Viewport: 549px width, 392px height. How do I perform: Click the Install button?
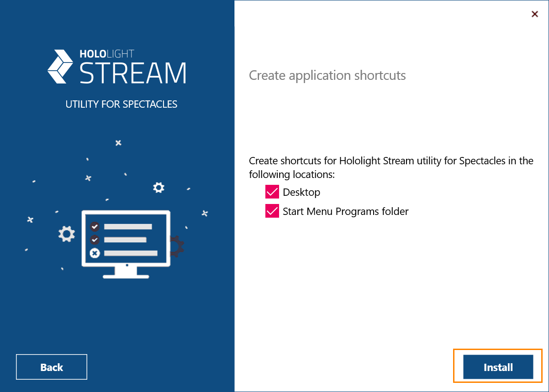(498, 367)
